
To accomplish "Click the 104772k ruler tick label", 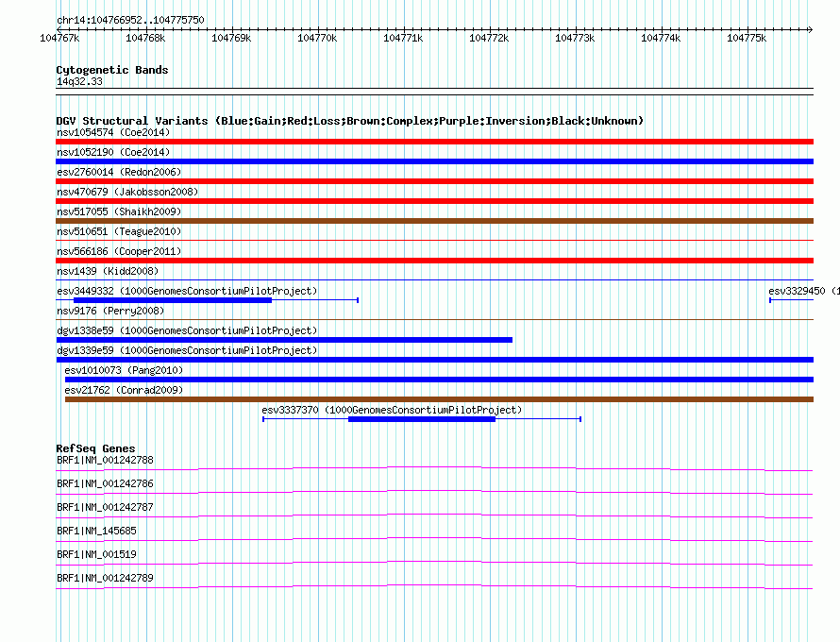I will click(489, 38).
